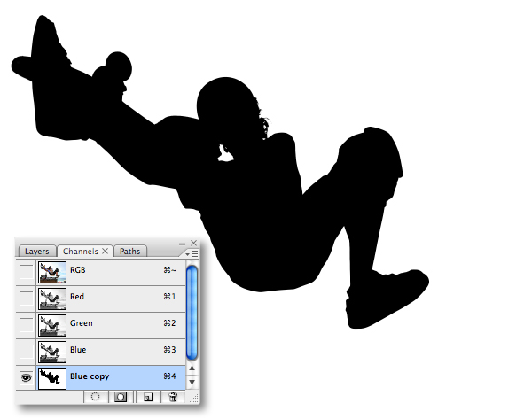532x419 pixels.
Task: Load channel as selection icon
Action: click(96, 397)
